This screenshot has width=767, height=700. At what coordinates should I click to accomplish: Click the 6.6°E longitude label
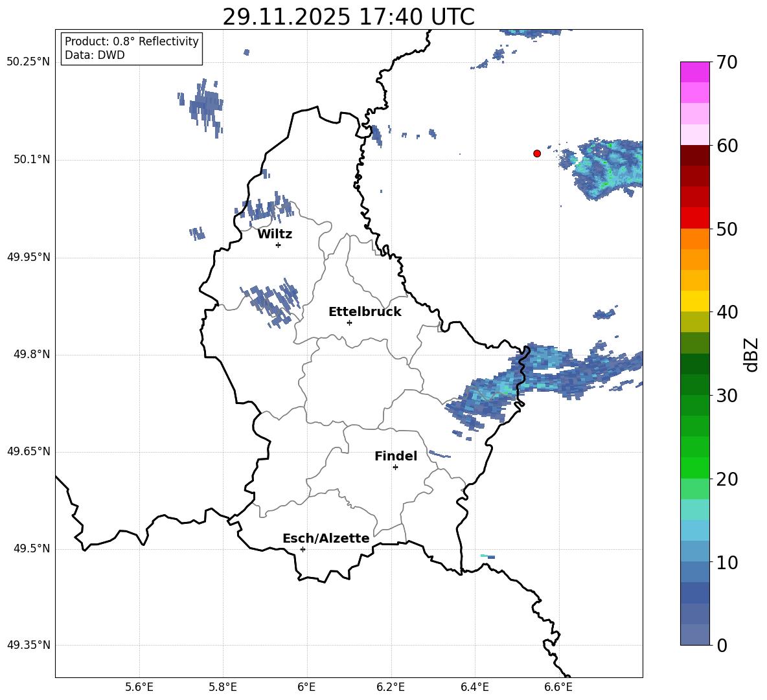coord(558,687)
